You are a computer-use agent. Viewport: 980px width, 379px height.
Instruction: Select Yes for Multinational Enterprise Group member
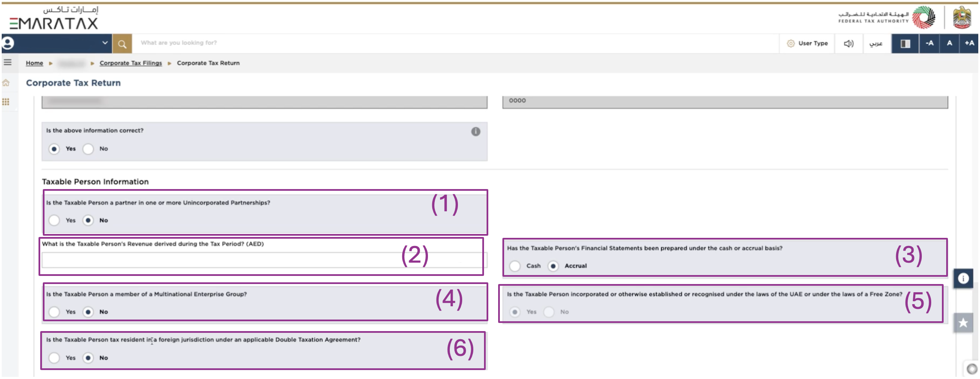pos(54,312)
